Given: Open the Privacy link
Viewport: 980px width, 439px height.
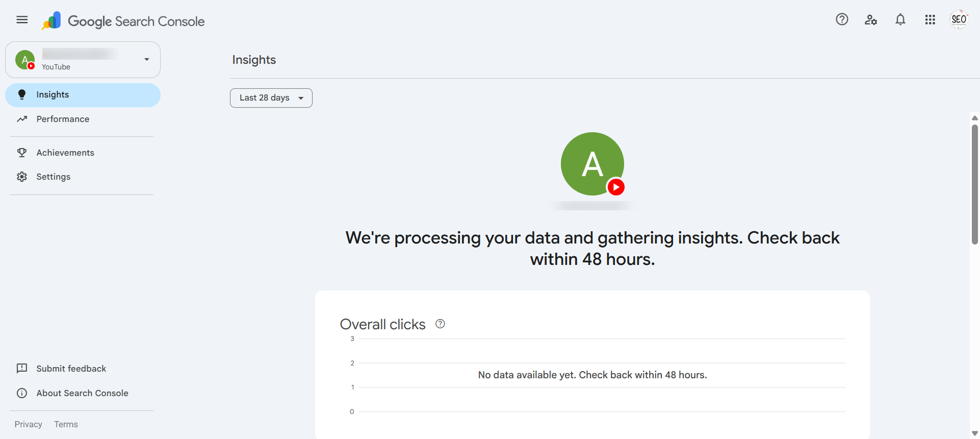Looking at the screenshot, I should coord(29,424).
